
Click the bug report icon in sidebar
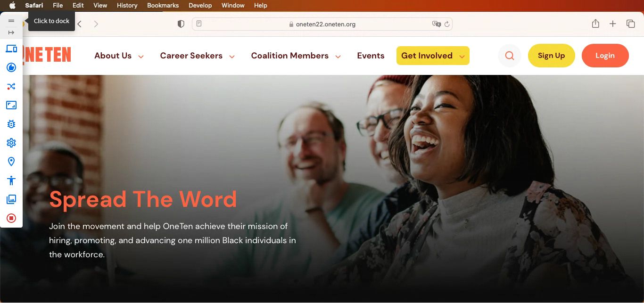click(x=11, y=124)
